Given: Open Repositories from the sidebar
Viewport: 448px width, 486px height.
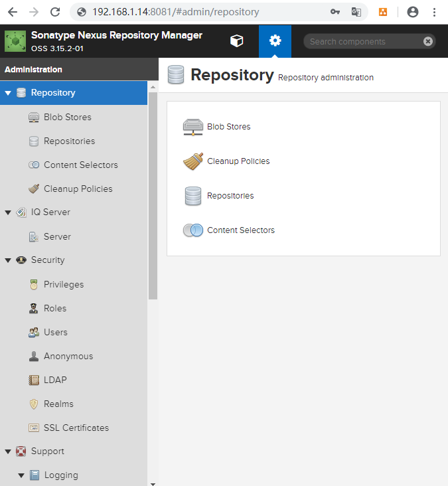Looking at the screenshot, I should coord(70,141).
